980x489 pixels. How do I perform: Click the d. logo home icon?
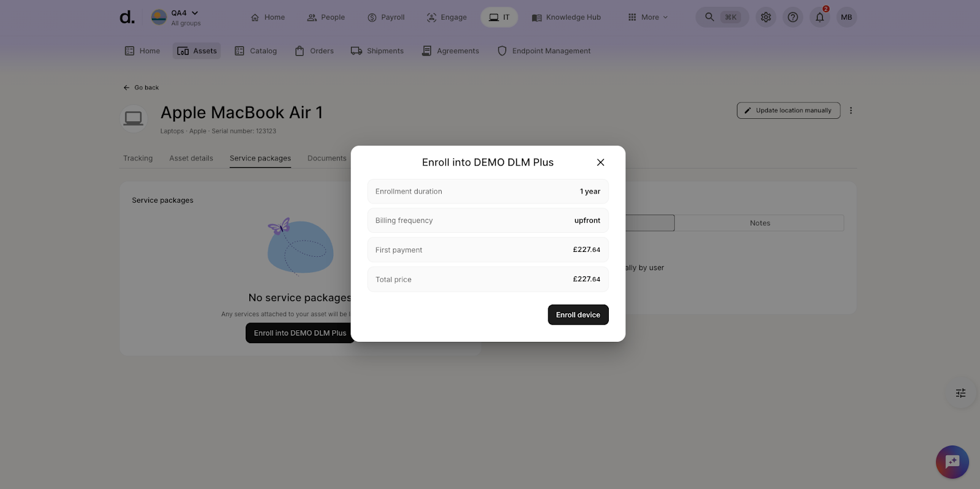pyautogui.click(x=127, y=17)
